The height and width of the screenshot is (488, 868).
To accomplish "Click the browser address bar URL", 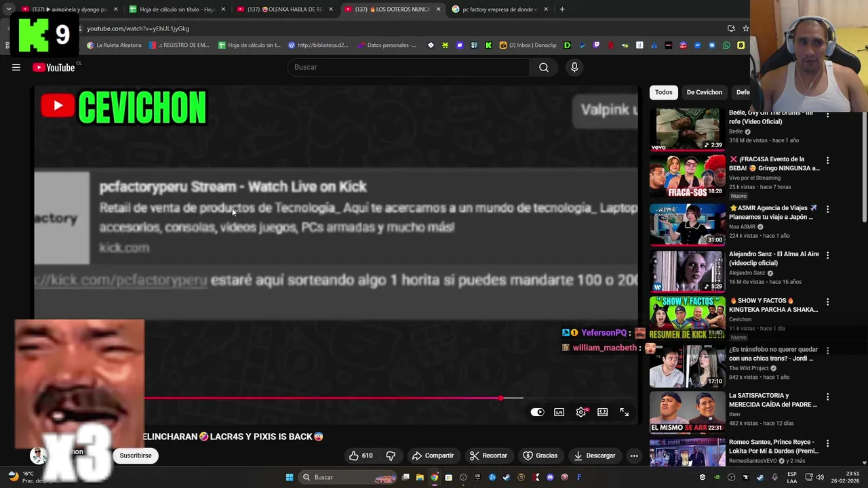I will 138,28.
